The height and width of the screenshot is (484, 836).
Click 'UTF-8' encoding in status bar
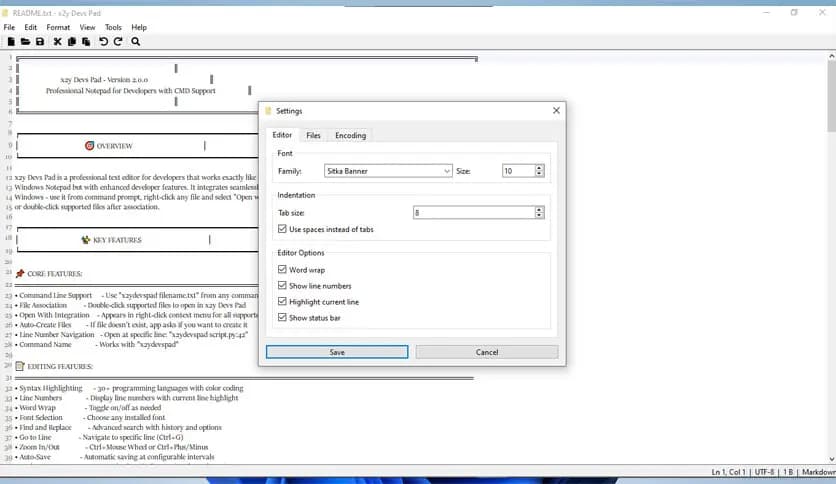tap(764, 472)
